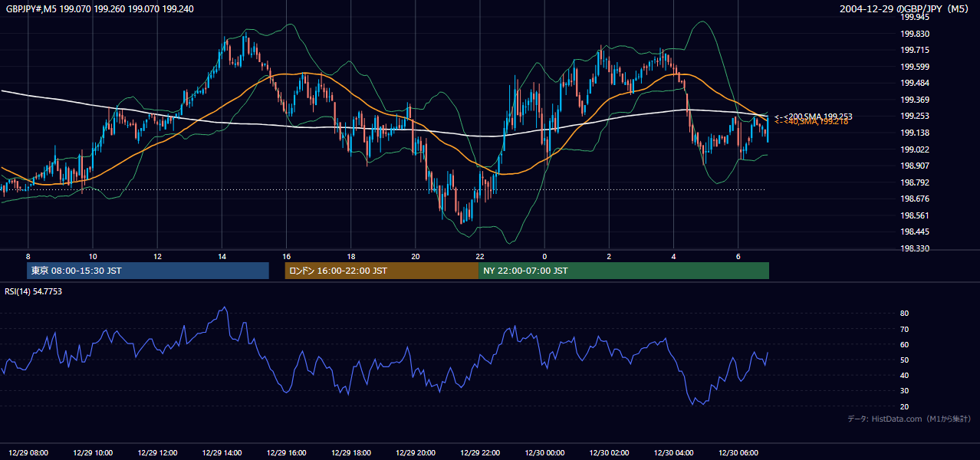Image resolution: width=980 pixels, height=460 pixels.
Task: Click RSI axis level 40
Action: [905, 375]
